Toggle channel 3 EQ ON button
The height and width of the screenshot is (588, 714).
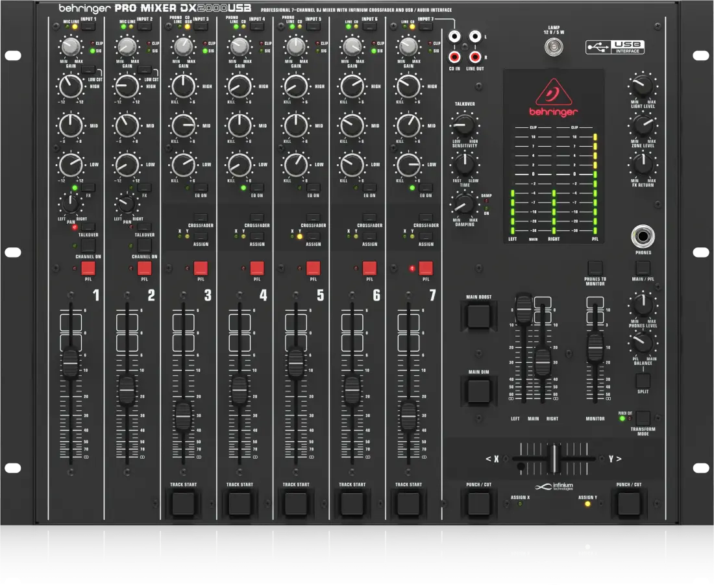[x=201, y=188]
